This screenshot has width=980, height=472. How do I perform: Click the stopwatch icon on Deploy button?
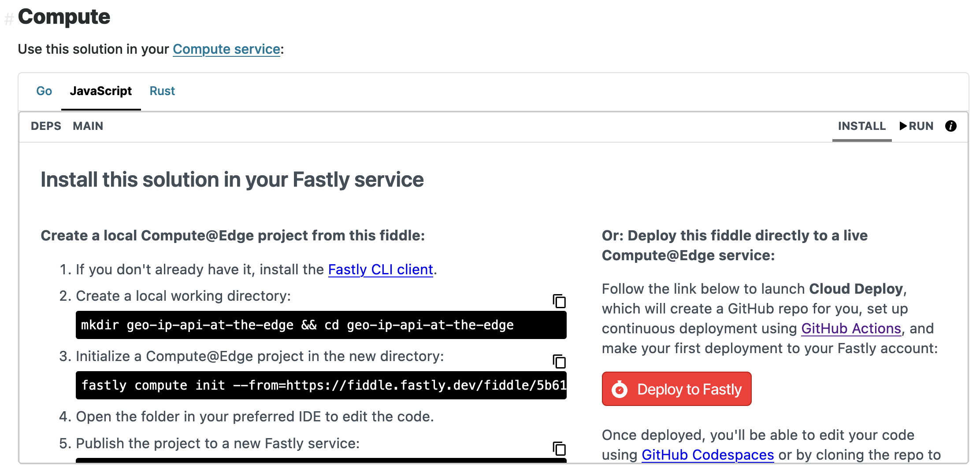point(620,389)
